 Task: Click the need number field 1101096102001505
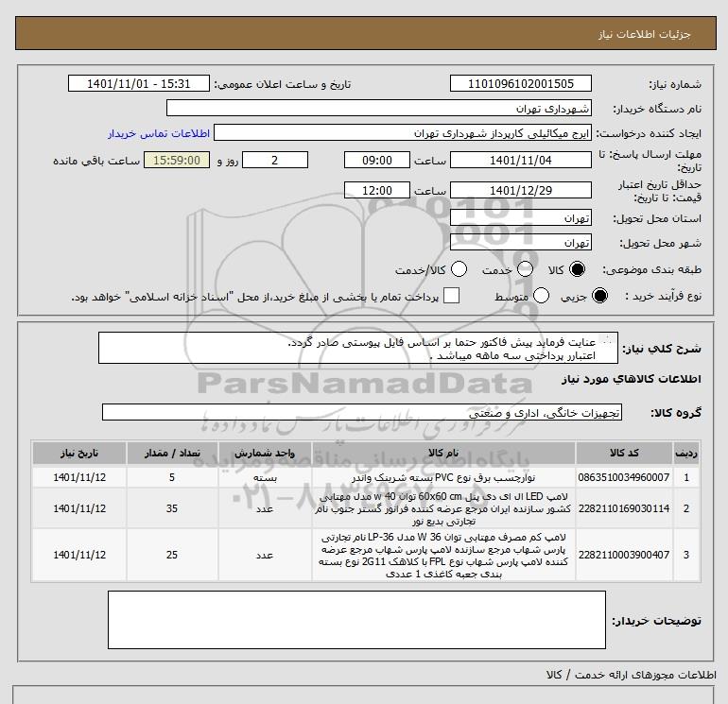[520, 83]
